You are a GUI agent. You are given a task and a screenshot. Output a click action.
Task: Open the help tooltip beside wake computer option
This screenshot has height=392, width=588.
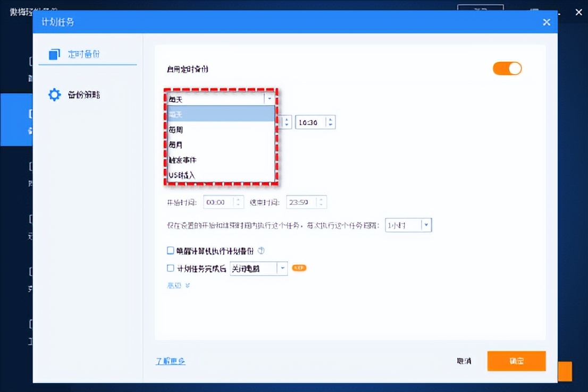coord(261,250)
